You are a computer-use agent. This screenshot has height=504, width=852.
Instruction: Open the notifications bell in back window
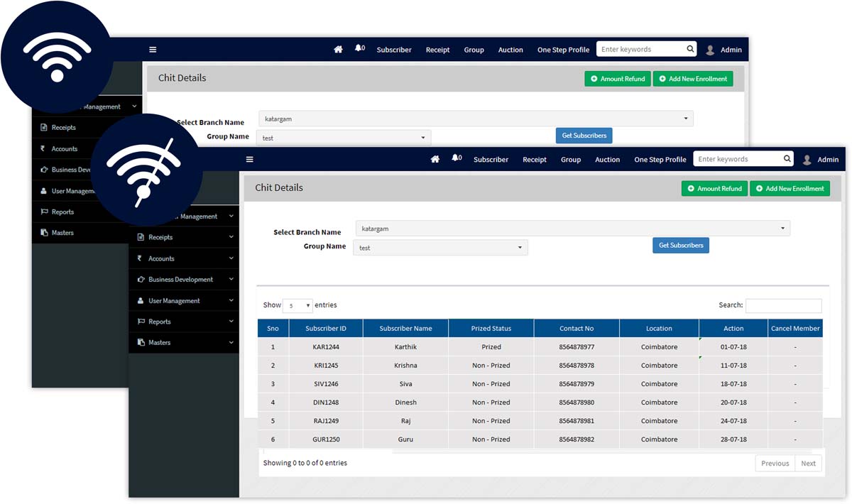pyautogui.click(x=359, y=48)
